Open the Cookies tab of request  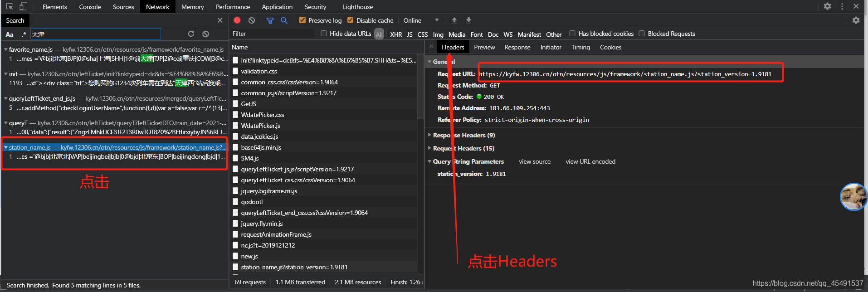coord(610,47)
